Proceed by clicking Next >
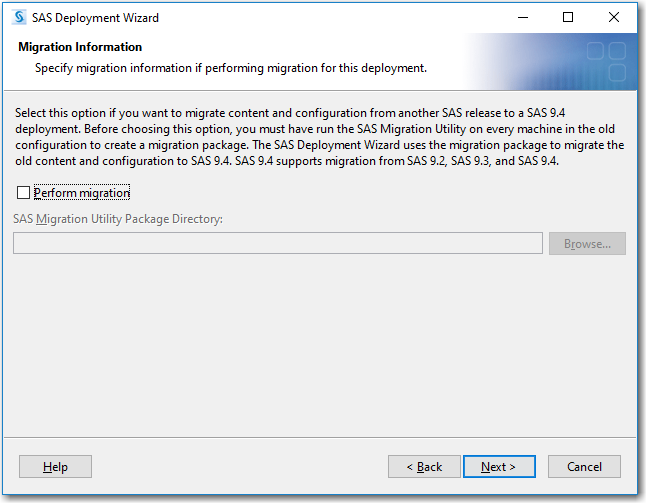The width and height of the screenshot is (646, 503). 498,467
